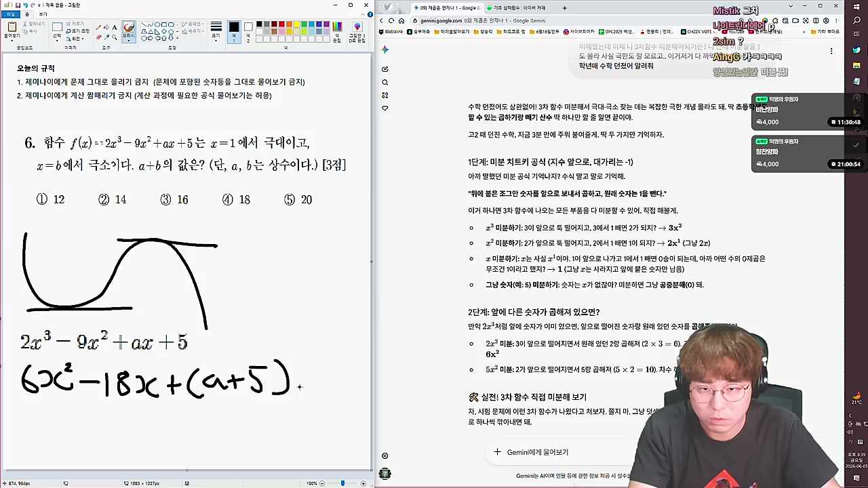Click the Gemini prompt plus attach button
The width and height of the screenshot is (868, 488).
point(497,452)
